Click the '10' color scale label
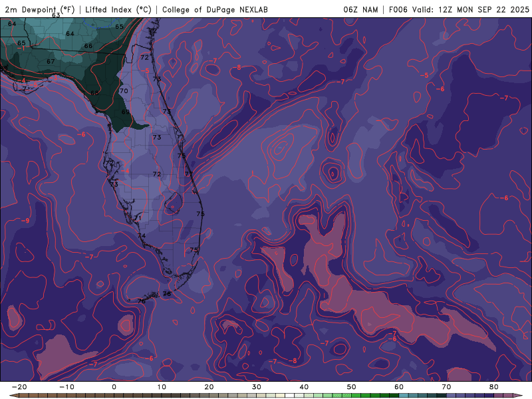532x399 pixels. [162, 387]
